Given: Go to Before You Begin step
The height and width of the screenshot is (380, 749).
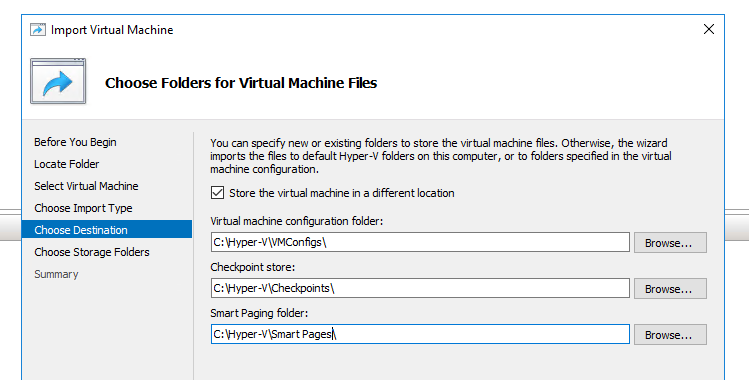Looking at the screenshot, I should click(x=75, y=142).
